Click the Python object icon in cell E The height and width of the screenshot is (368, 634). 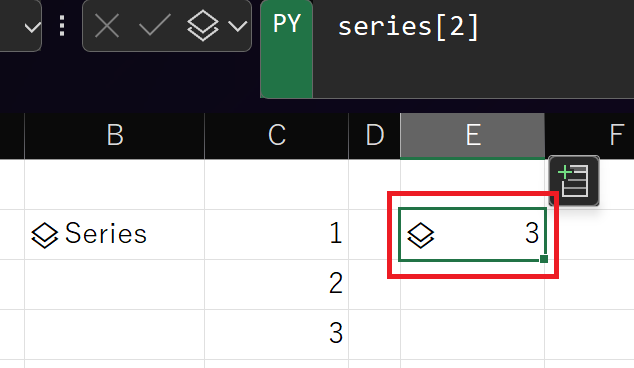[x=421, y=235]
